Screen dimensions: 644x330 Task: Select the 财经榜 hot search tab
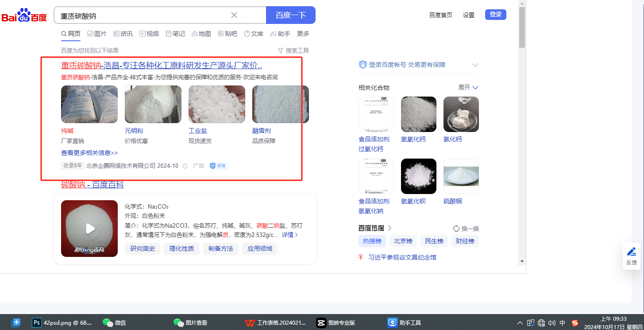465,241
